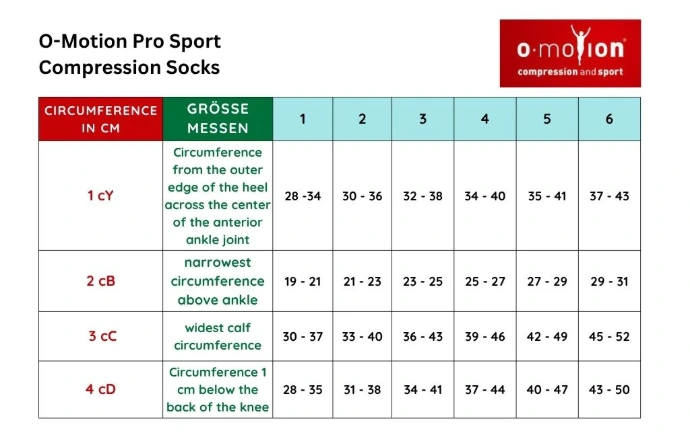Click the o-motion logo at top right
This screenshot has width=690, height=437.
coord(570,53)
